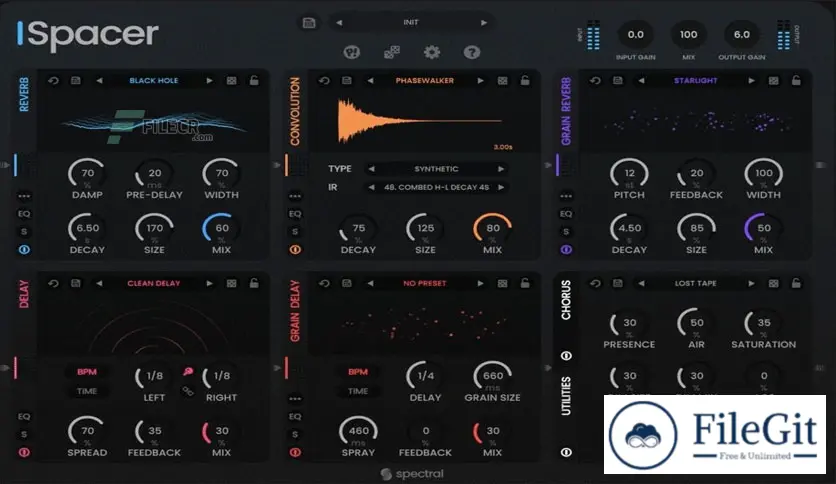Randomize the Chorus module with dice icon

point(773,284)
